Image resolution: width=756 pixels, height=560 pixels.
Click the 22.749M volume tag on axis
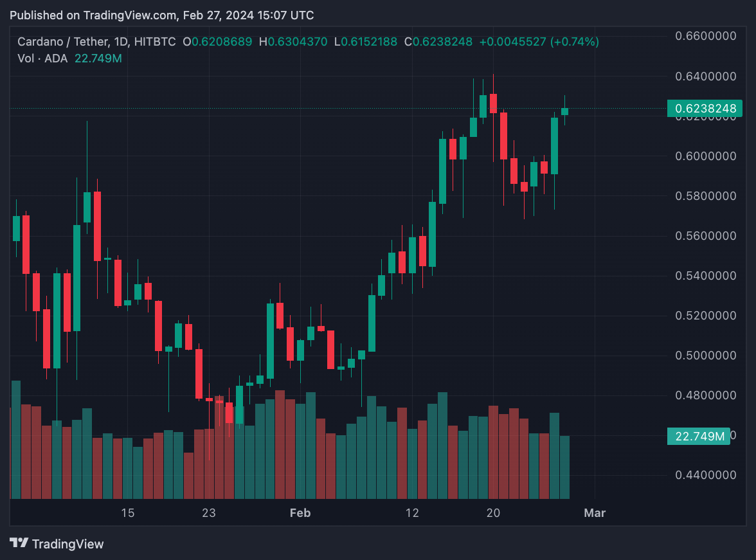click(699, 437)
